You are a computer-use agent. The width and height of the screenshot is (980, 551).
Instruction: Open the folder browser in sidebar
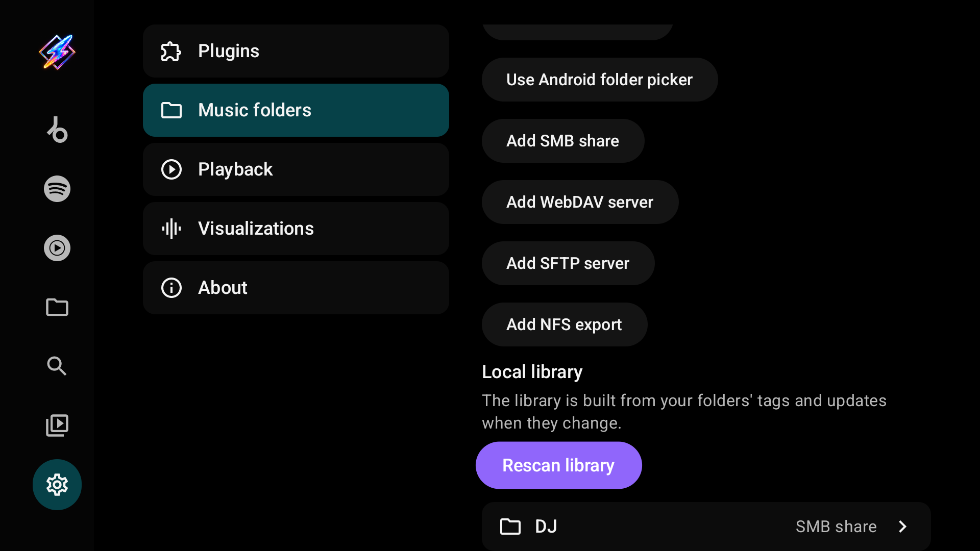coord(57,307)
